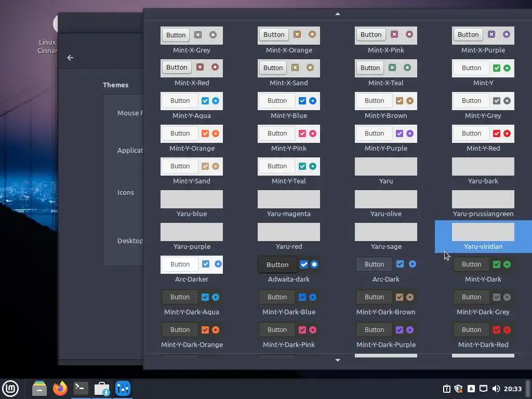
Task: Select the Yaru-blue theme
Action: 192,204
